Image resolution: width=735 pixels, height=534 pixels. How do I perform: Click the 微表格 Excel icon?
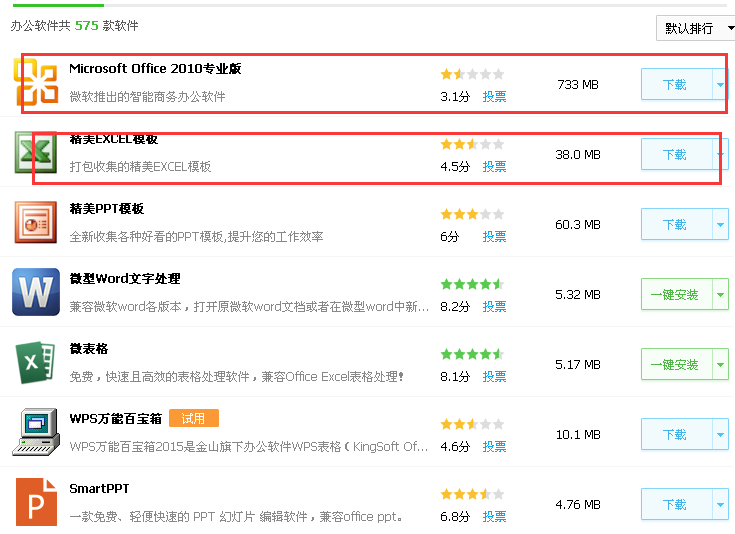coord(36,362)
